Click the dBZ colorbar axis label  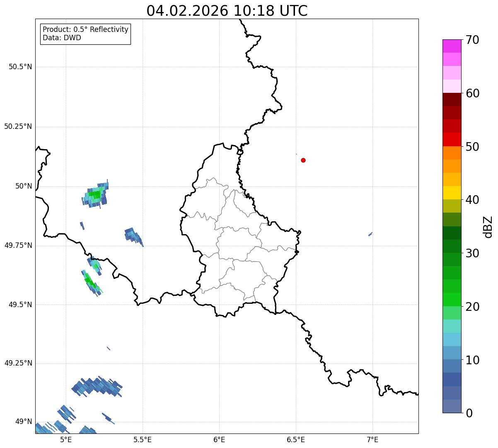(488, 227)
